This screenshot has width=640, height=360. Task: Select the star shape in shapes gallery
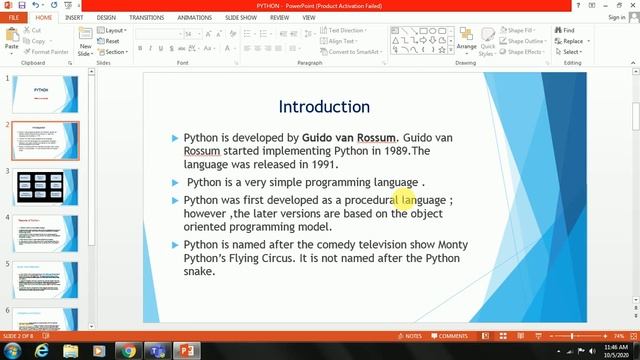coord(442,50)
